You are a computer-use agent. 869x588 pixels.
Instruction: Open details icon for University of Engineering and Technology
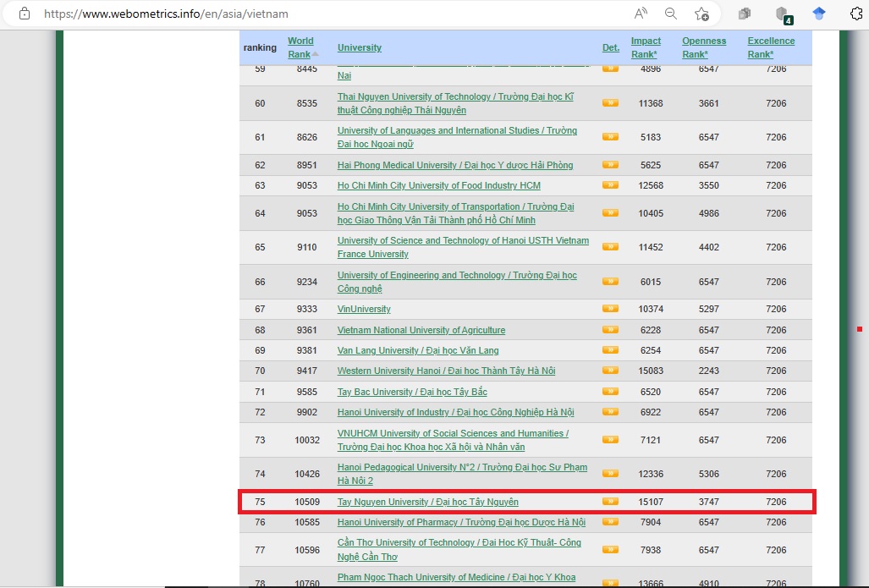610,282
